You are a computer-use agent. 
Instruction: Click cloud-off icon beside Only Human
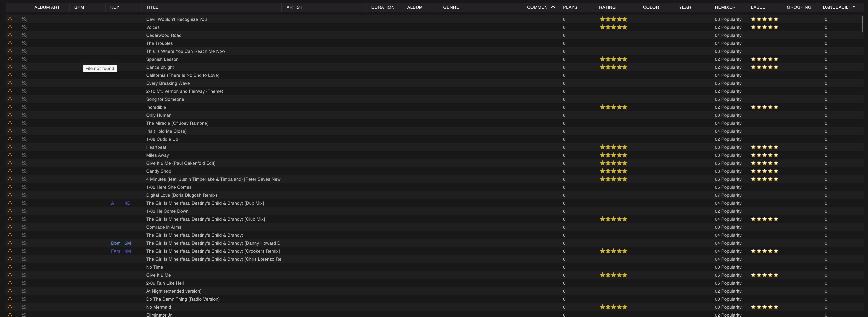point(24,115)
